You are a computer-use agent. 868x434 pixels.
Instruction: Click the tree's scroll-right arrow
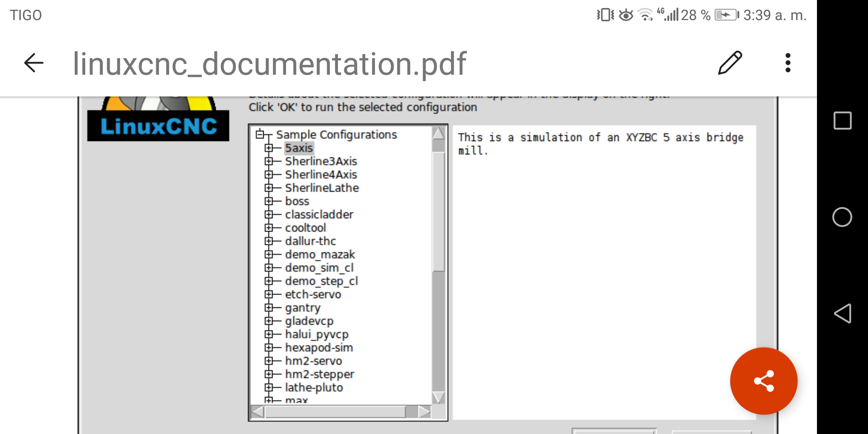(424, 412)
